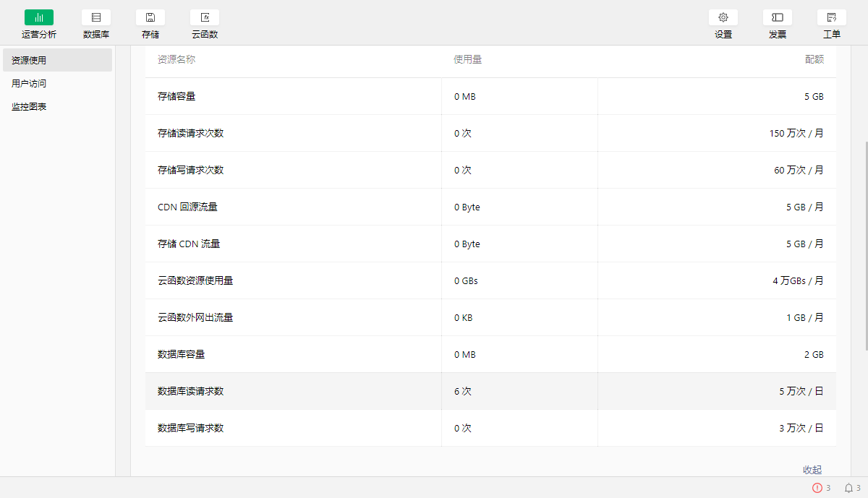Viewport: 868px width, 498px height.
Task: Open the 发票 invoice icon
Action: click(778, 17)
